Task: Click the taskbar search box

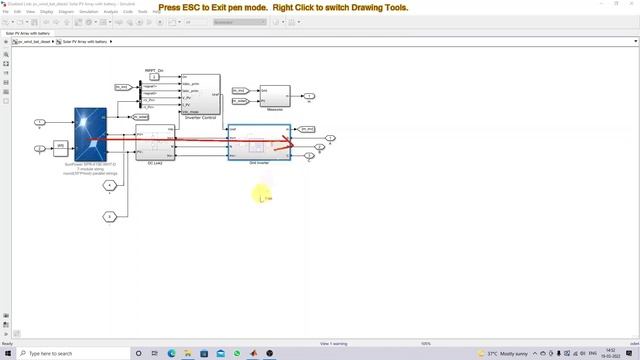Action: coord(73,353)
